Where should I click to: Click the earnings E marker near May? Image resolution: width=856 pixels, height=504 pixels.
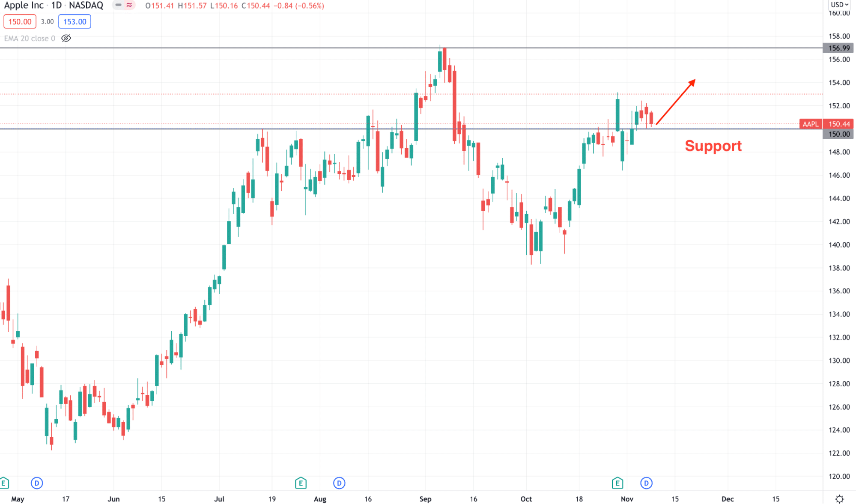4,483
